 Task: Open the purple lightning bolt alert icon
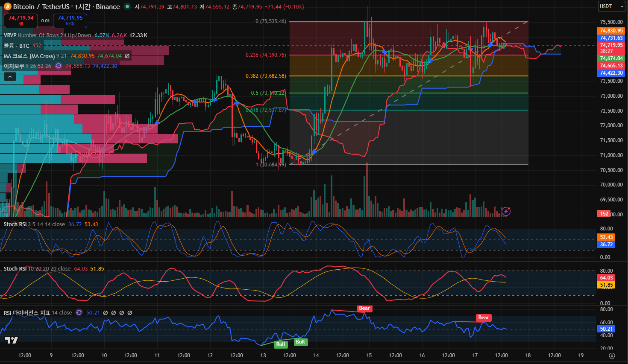[x=506, y=211]
